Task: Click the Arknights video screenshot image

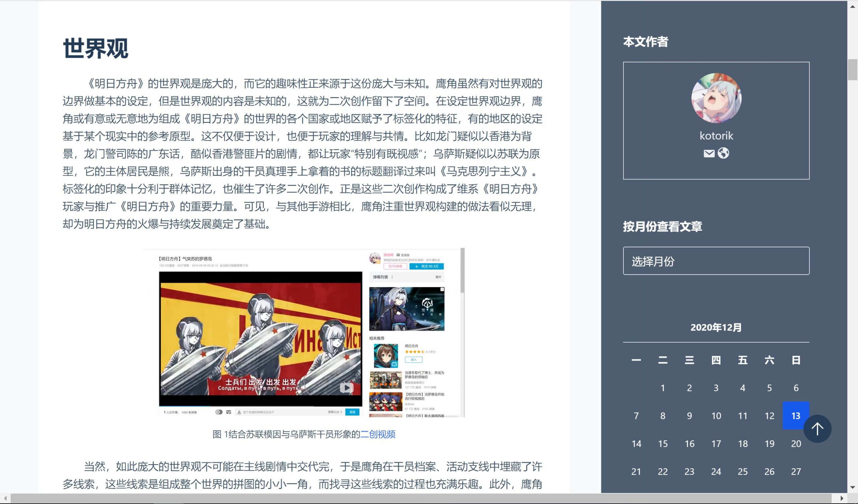Action: 304,333
